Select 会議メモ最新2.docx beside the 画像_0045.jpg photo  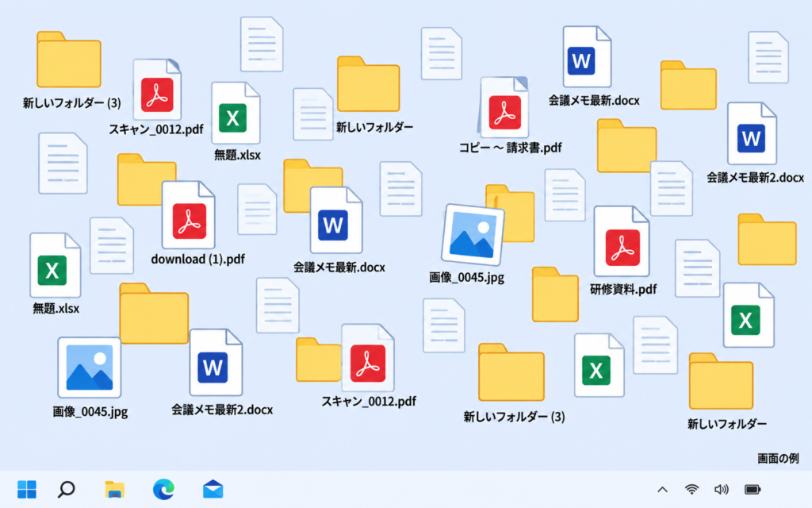coord(216,363)
